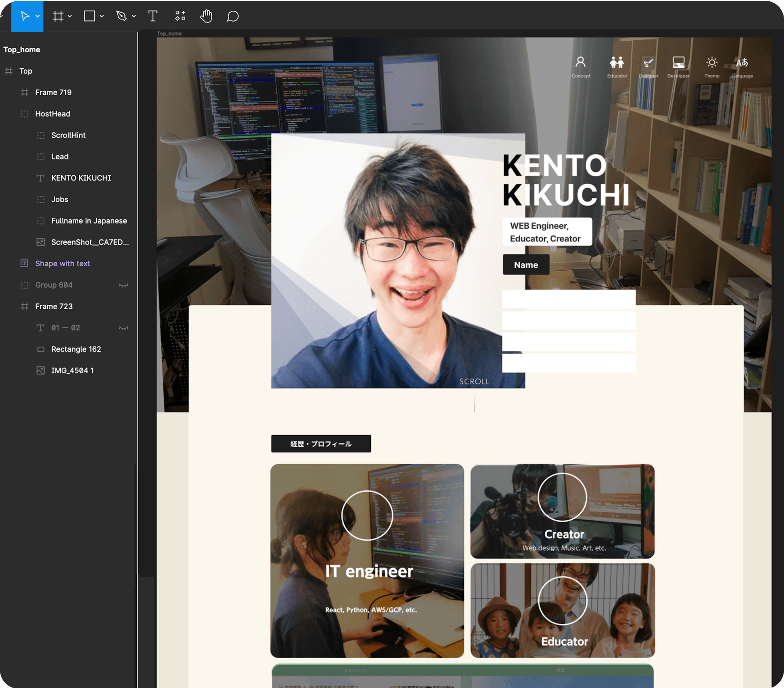Open shape tools dropdown chevron
Screen dimensions: 784x688
(x=102, y=16)
